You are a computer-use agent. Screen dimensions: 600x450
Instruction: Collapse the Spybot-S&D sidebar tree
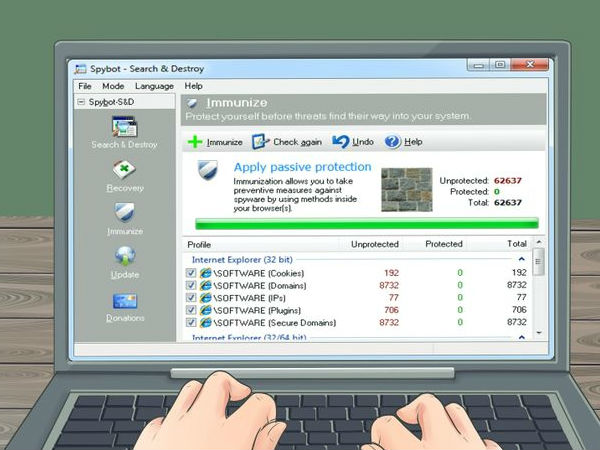tap(81, 102)
